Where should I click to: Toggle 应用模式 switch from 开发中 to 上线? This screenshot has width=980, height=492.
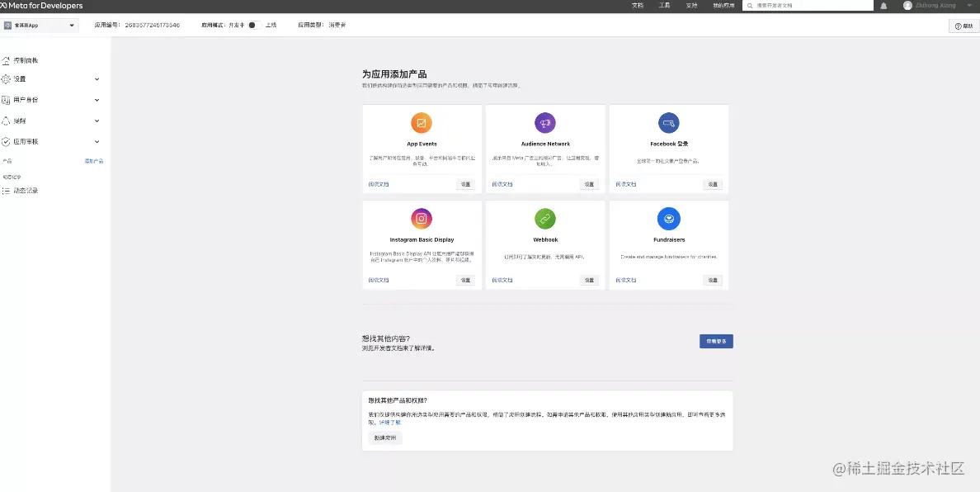coord(254,25)
